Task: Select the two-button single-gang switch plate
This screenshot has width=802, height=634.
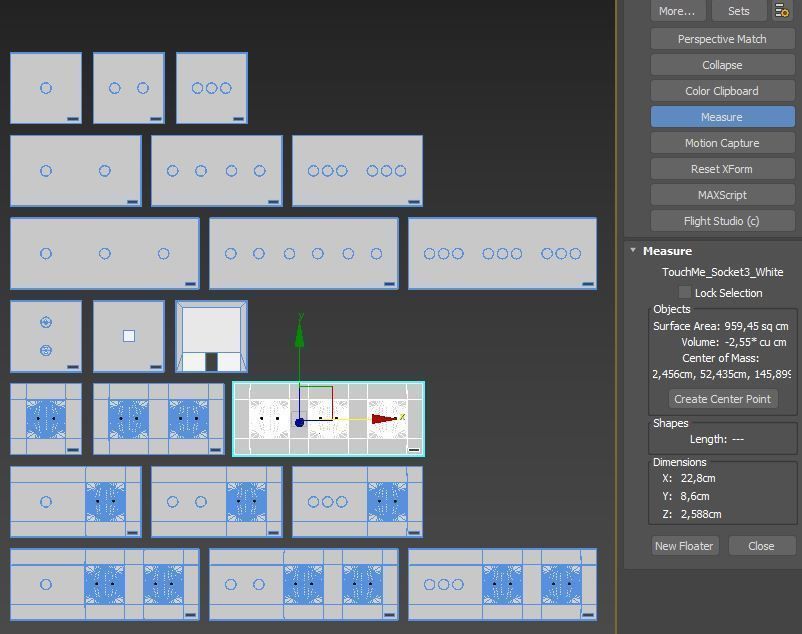Action: click(x=129, y=88)
